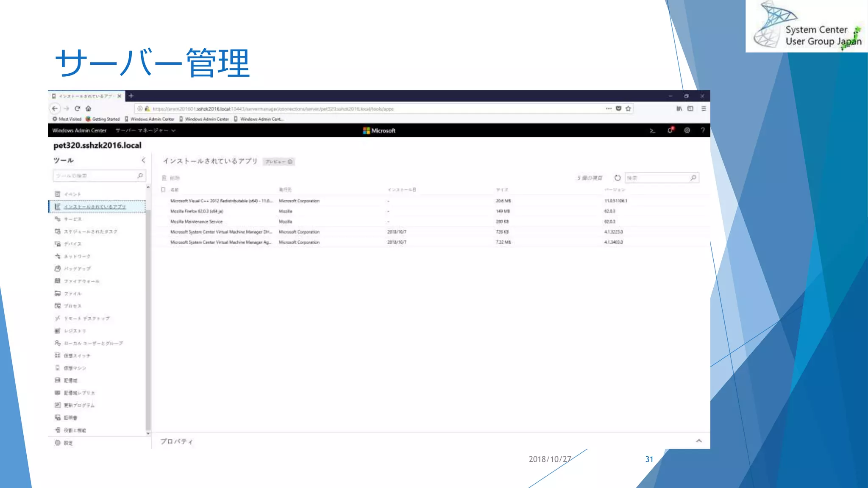This screenshot has width=868, height=488.
Task: Go to the Firefox home page
Action: click(88, 108)
